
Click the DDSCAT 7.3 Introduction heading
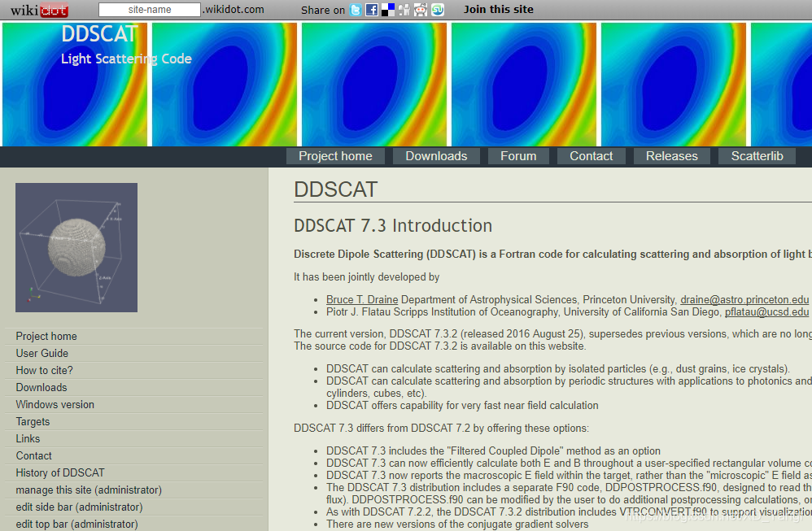coord(393,225)
